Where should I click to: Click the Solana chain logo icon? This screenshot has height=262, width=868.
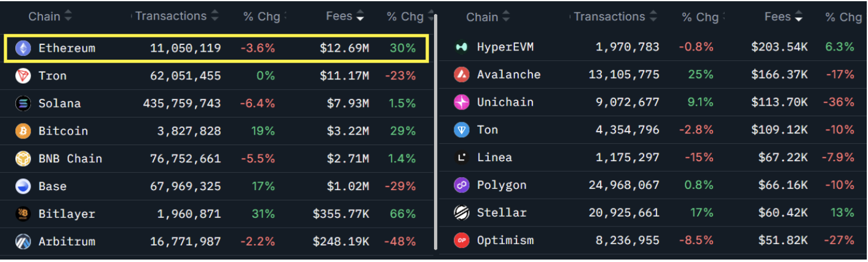coord(23,103)
